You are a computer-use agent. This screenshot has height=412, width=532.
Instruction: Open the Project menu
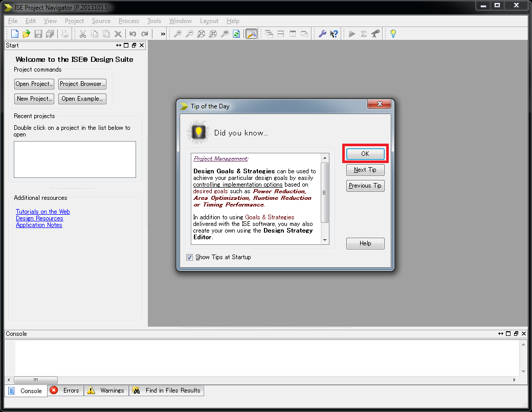coord(74,20)
